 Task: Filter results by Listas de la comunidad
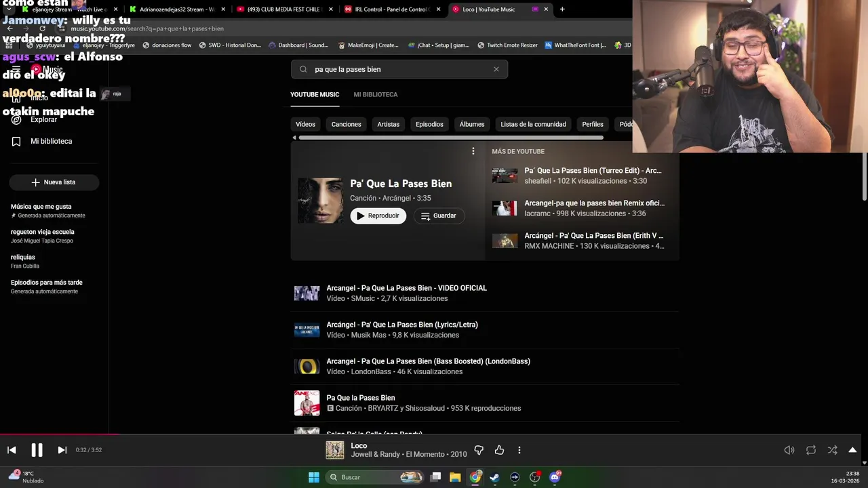point(533,124)
